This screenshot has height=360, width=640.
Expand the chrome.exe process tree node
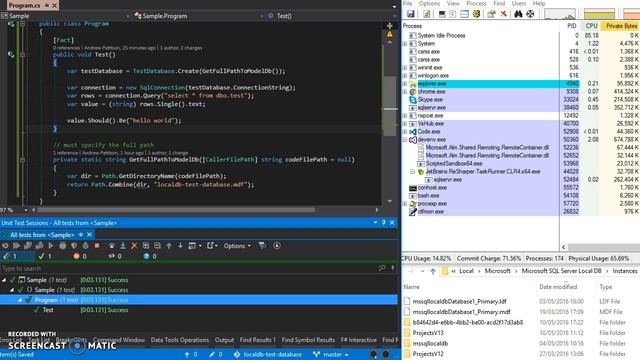click(405, 92)
